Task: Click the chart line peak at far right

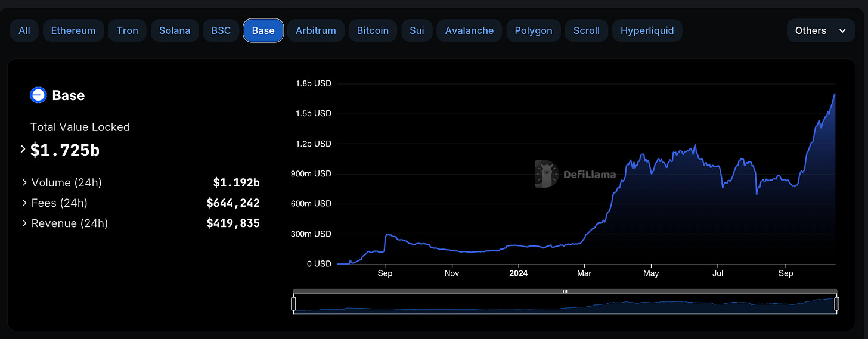Action: point(835,94)
